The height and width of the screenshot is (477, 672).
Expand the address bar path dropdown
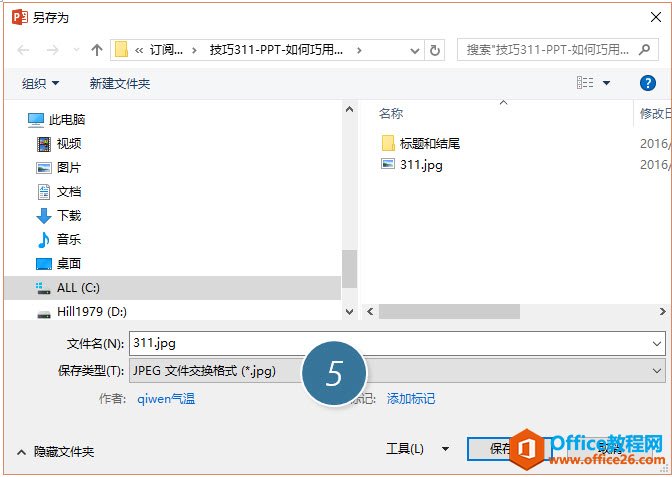tap(414, 51)
